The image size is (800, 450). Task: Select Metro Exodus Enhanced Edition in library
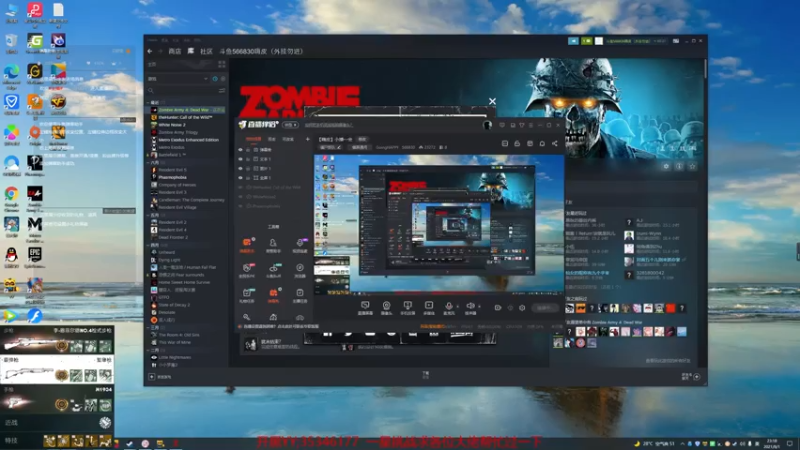click(187, 140)
